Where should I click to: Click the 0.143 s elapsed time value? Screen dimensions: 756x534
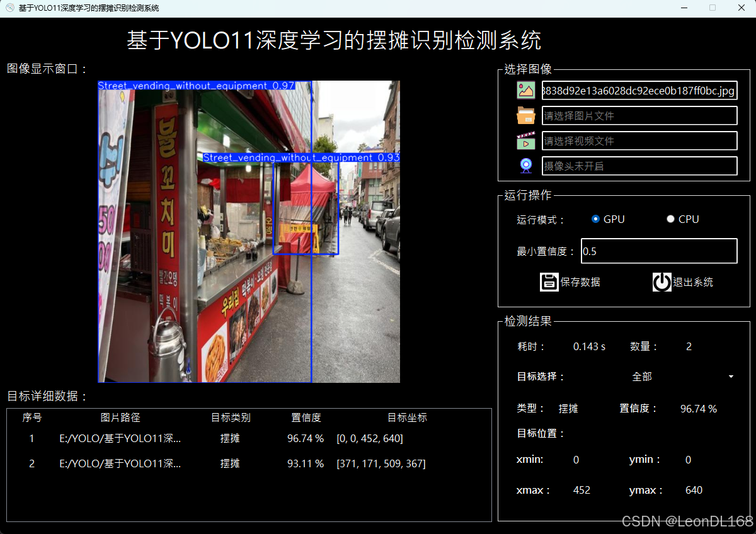tap(589, 346)
